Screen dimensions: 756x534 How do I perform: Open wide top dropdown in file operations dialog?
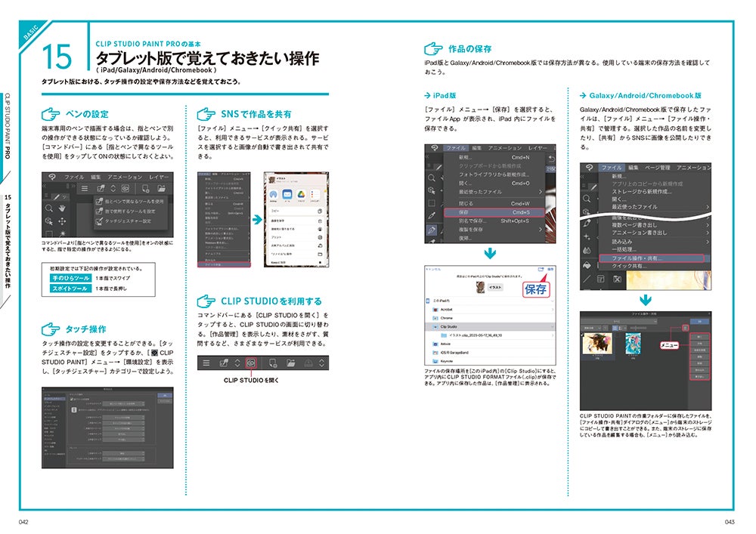pyautogui.click(x=618, y=322)
